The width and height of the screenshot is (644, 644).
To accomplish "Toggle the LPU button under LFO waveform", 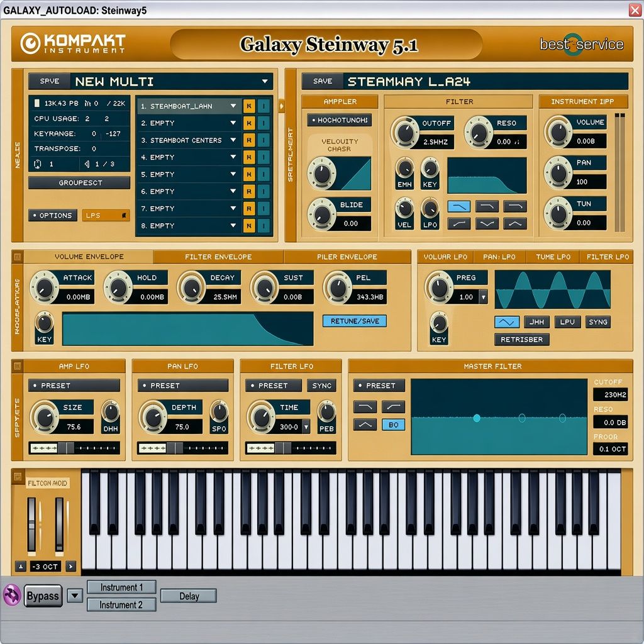I will (567, 322).
